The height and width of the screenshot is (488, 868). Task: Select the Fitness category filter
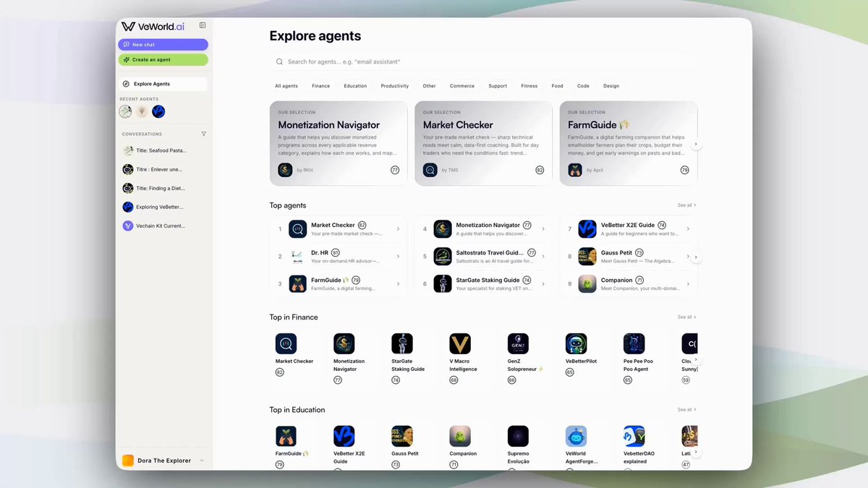tap(529, 86)
